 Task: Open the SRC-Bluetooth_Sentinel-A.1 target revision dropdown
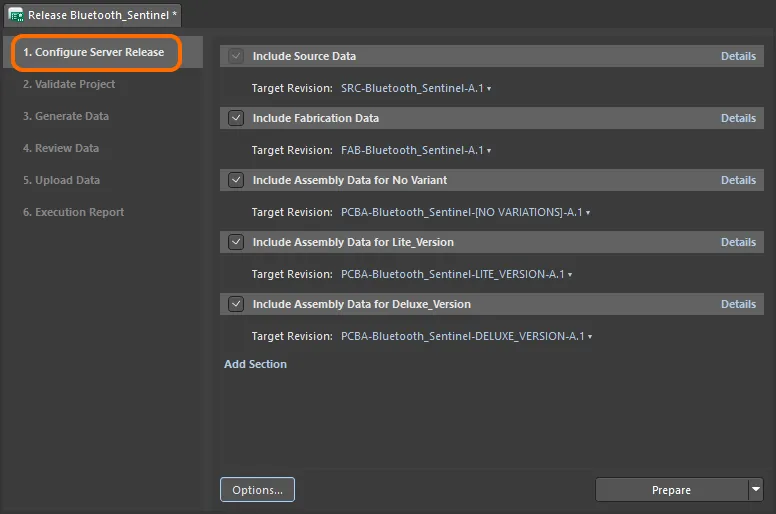pyautogui.click(x=416, y=89)
